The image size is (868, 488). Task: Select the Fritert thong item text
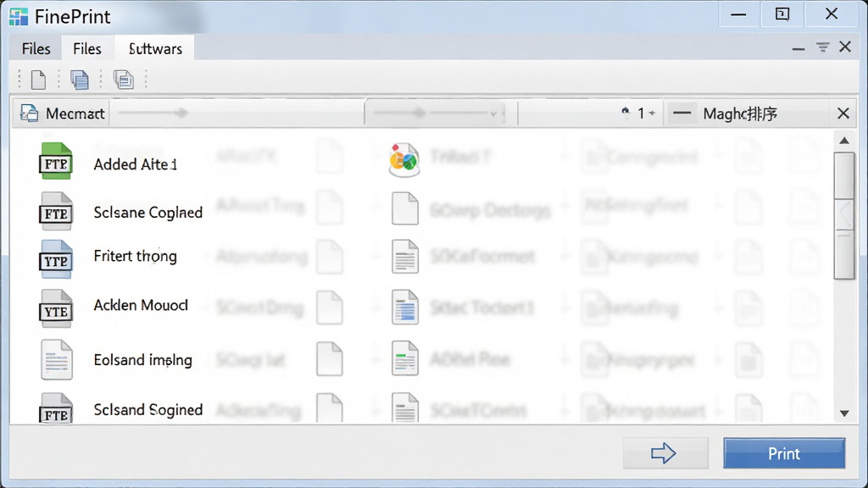click(x=135, y=256)
